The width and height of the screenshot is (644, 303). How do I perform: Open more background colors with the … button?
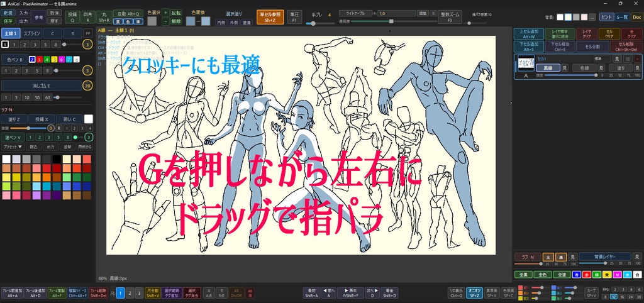[592, 17]
